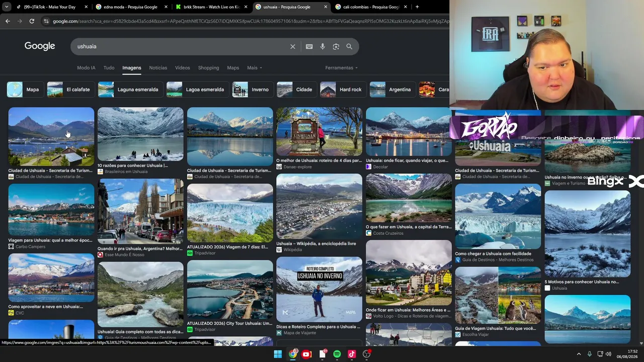Open microphone status in system tray
The width and height of the screenshot is (644, 362).
(590, 354)
